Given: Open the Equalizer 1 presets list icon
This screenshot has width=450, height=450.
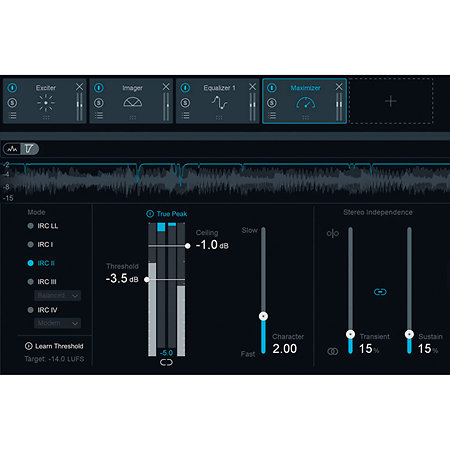Looking at the screenshot, I should 185,116.
